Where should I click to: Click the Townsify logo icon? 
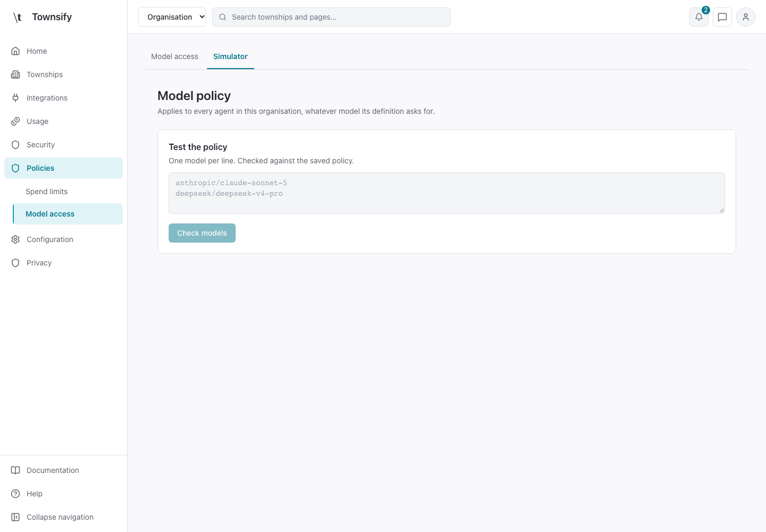tap(18, 17)
